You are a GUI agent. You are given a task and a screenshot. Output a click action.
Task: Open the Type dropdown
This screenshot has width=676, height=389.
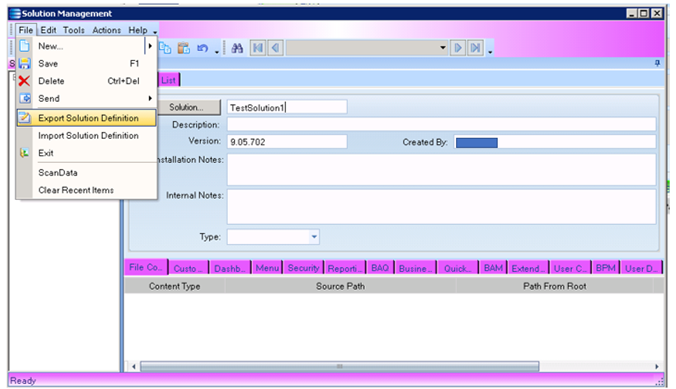point(314,236)
